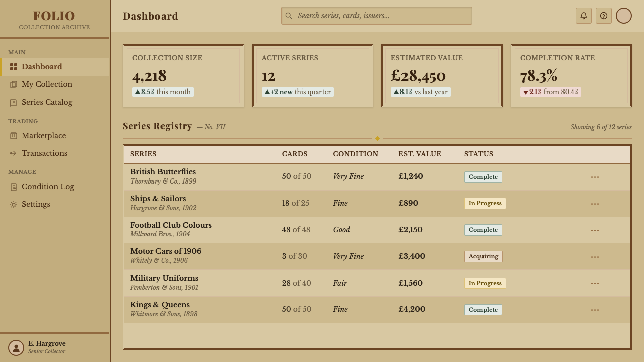This screenshot has height=362, width=644.
Task: Open more options for Football Club Colours
Action: (595, 230)
